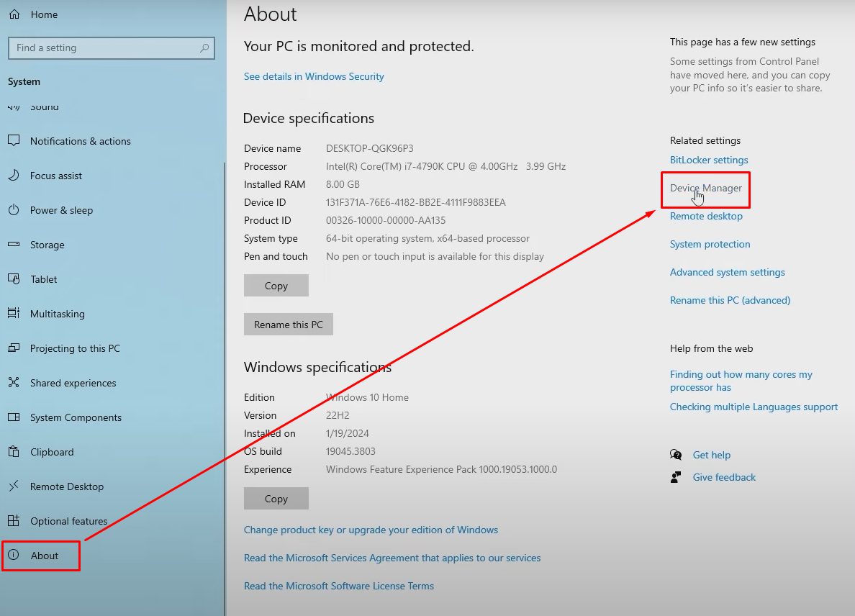Click the Give feedback icon
This screenshot has width=855, height=616.
[676, 477]
